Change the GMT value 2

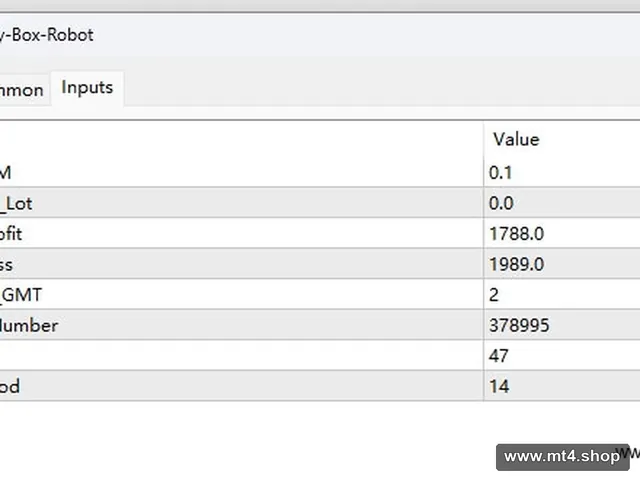click(562, 295)
